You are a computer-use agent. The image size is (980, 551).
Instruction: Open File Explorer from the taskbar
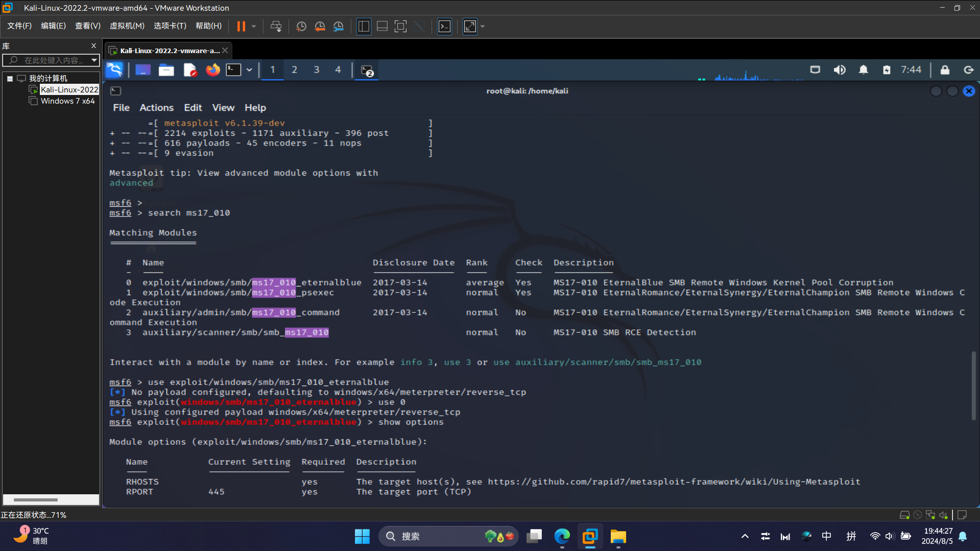(618, 536)
